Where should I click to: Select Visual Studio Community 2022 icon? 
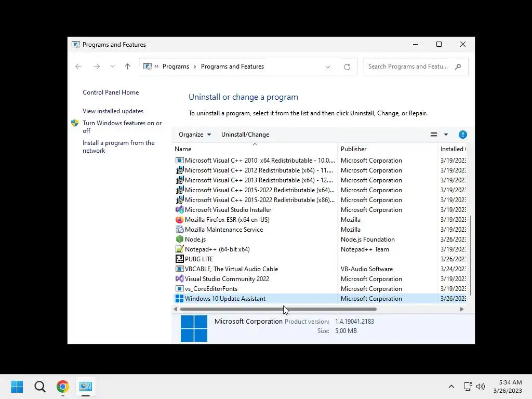[x=179, y=278]
